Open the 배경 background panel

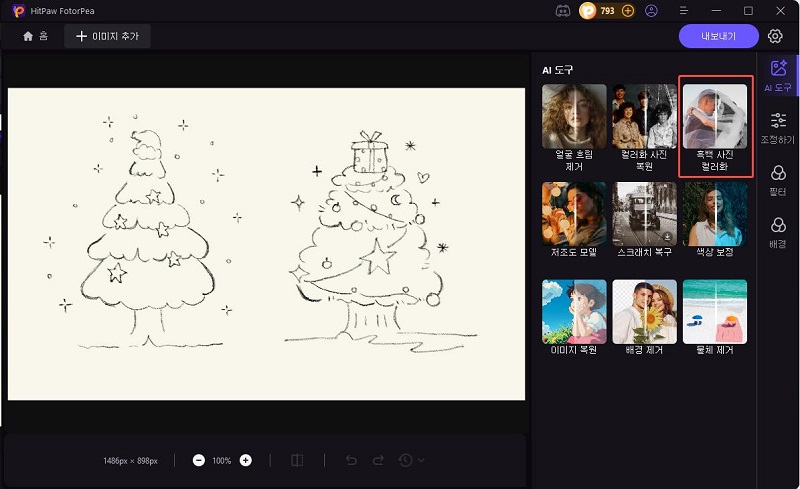(777, 232)
